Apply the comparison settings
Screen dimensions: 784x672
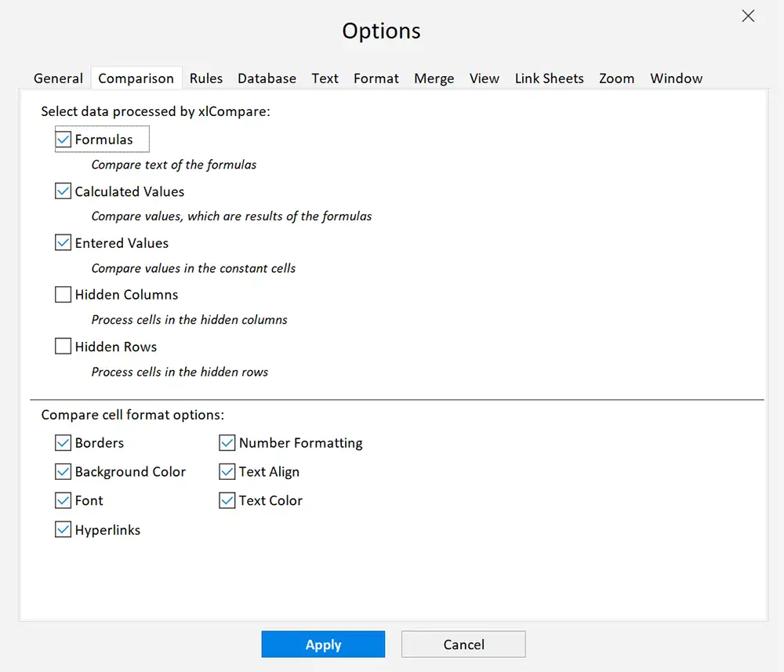(323, 644)
